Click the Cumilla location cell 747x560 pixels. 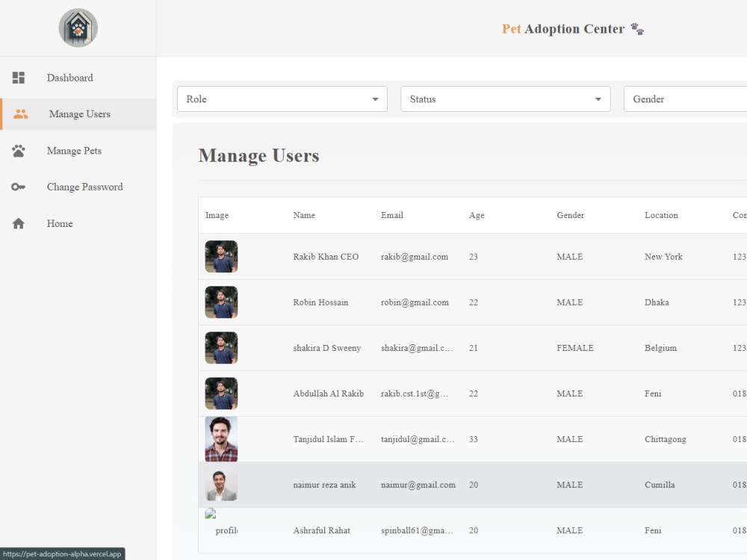pos(660,485)
